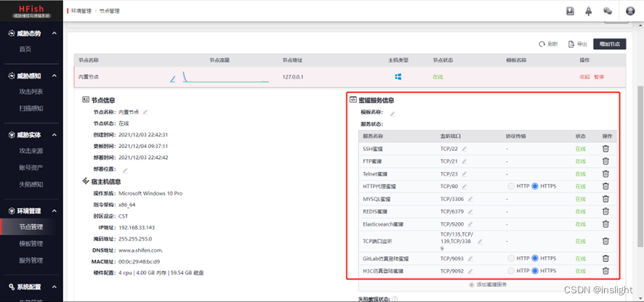This screenshot has width=644, height=302.
Task: Edit the TCP/6379 REDIS port
Action: [470, 212]
